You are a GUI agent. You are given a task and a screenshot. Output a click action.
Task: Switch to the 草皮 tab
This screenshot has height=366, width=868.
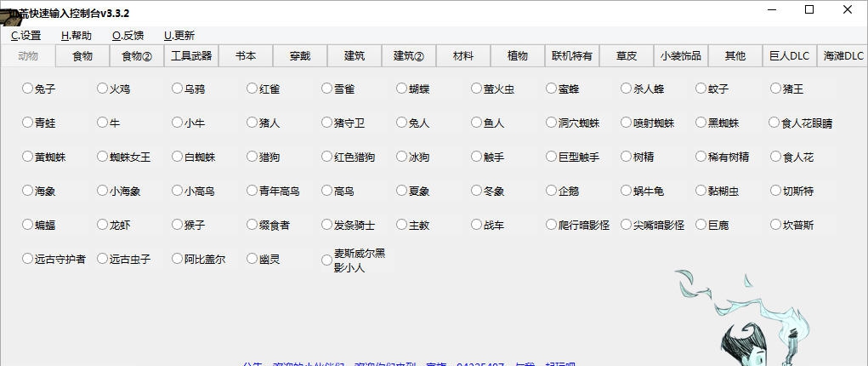pyautogui.click(x=626, y=56)
